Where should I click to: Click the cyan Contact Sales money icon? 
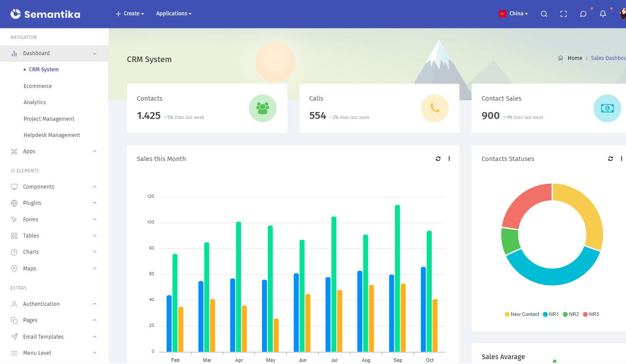click(x=607, y=108)
